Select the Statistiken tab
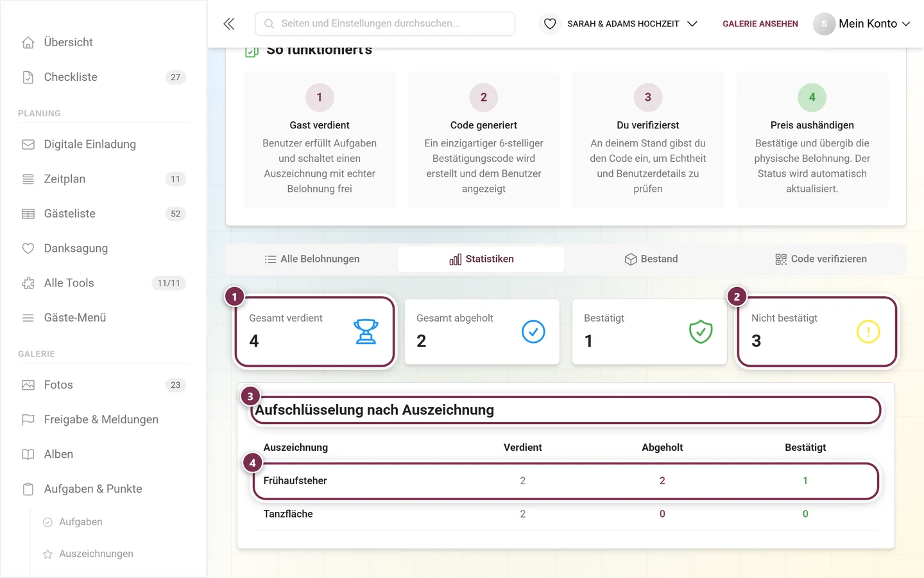 481,259
